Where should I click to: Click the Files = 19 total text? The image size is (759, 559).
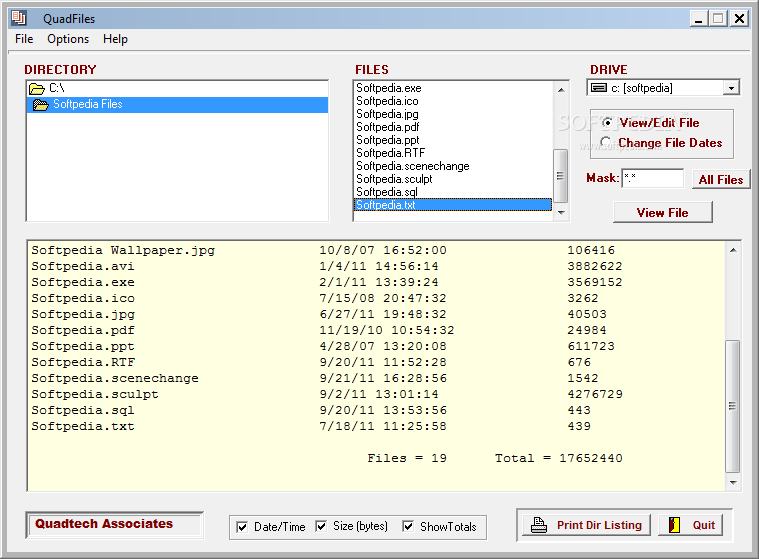[407, 458]
